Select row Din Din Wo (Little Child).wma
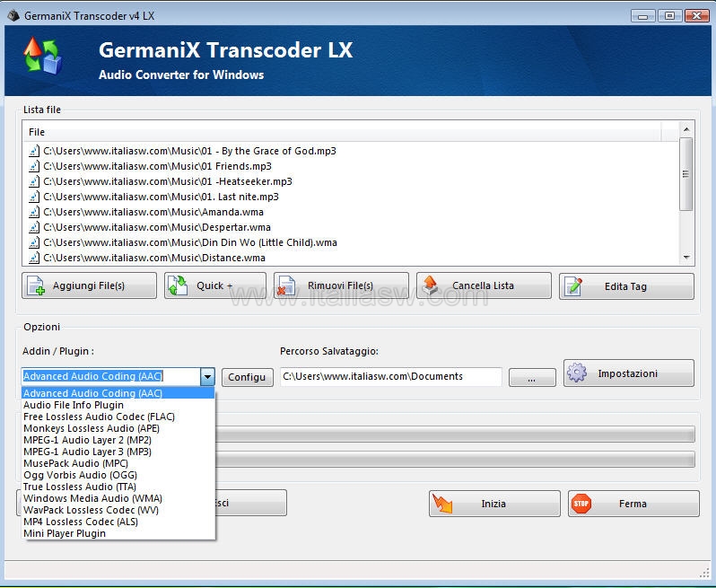This screenshot has width=716, height=588. point(350,242)
